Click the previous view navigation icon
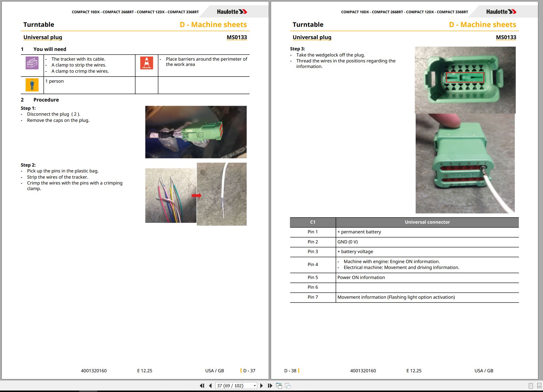This screenshot has width=543, height=392. pos(279,386)
